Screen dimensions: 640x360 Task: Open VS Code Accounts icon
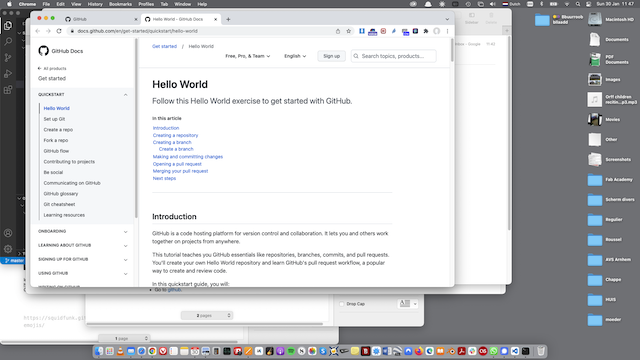[x=8, y=233]
